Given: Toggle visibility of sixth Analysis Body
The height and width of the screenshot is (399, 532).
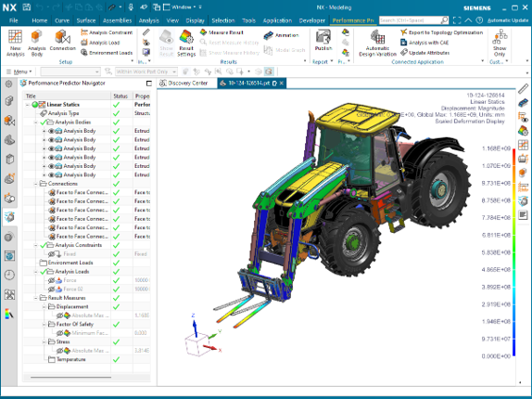Looking at the screenshot, I should point(51,175).
